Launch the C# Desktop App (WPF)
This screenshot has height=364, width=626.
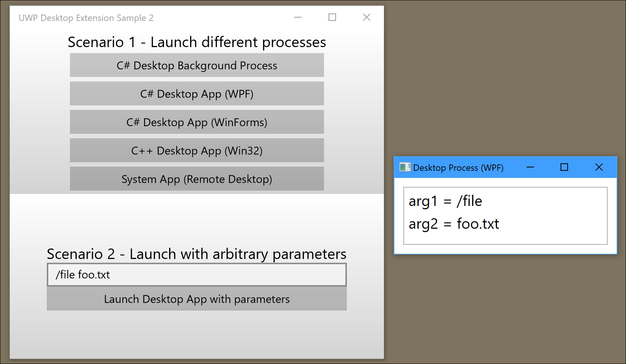196,93
